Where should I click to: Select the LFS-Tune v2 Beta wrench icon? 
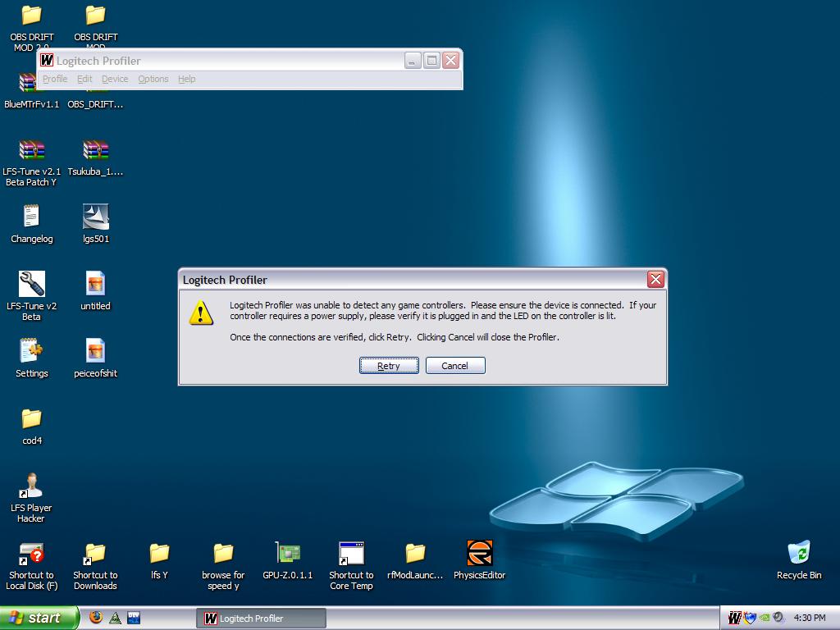(x=32, y=284)
